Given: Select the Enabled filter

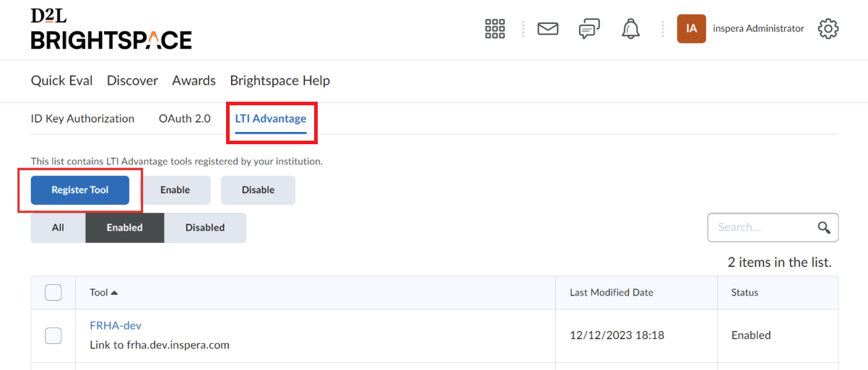Looking at the screenshot, I should pyautogui.click(x=125, y=228).
